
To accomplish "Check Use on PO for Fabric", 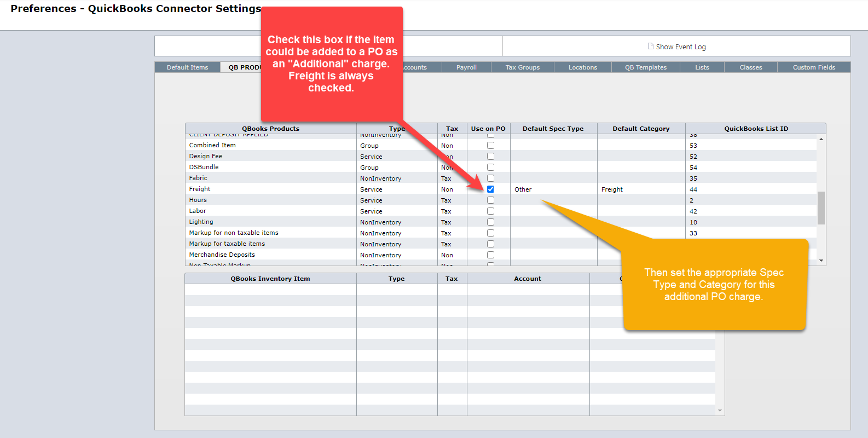I will tap(490, 178).
